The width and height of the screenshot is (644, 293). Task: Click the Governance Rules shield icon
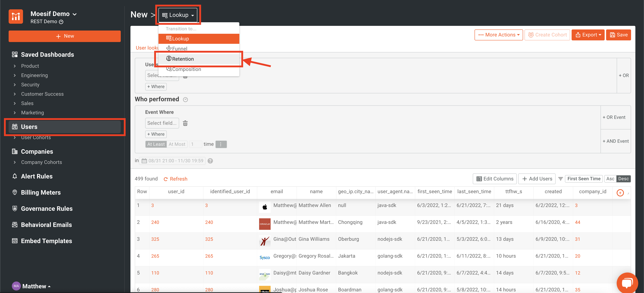tap(15, 208)
